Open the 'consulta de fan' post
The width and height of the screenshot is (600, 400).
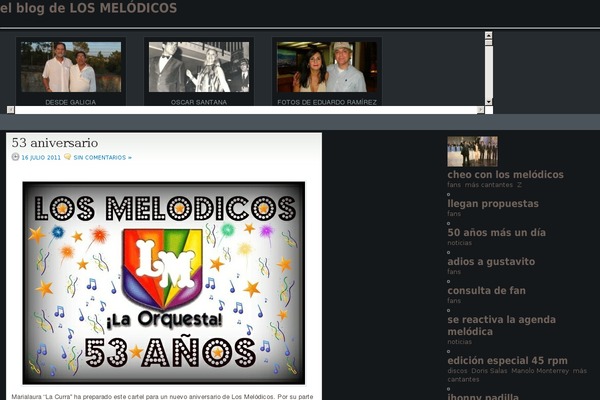point(486,291)
